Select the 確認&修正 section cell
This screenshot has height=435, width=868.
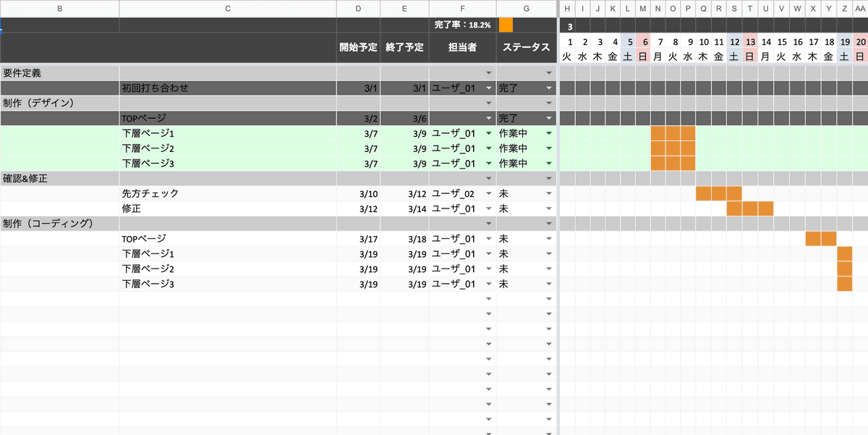[59, 178]
